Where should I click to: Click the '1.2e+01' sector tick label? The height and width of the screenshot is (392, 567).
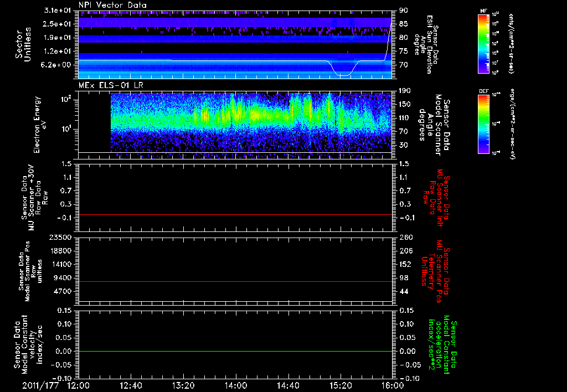click(57, 51)
